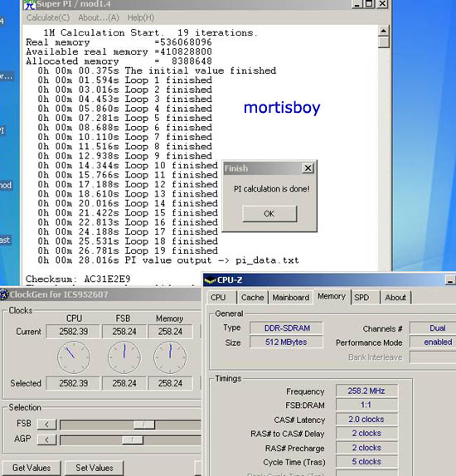Click the AGP slider thumb
Screen dimensions: 456x476
(x=132, y=440)
